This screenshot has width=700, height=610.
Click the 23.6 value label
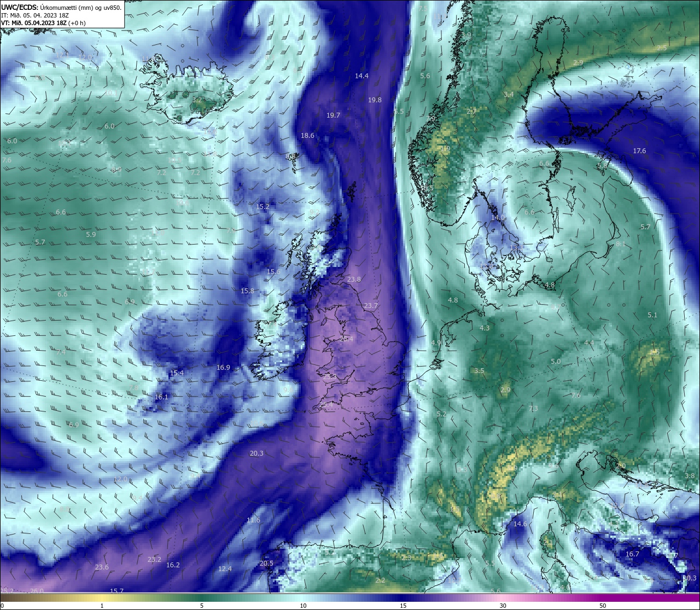[x=102, y=567]
